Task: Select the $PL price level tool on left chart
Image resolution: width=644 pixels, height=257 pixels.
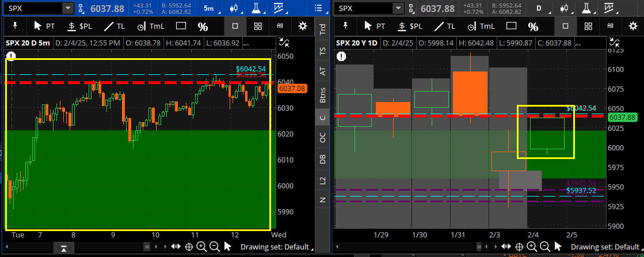Action: (x=79, y=26)
